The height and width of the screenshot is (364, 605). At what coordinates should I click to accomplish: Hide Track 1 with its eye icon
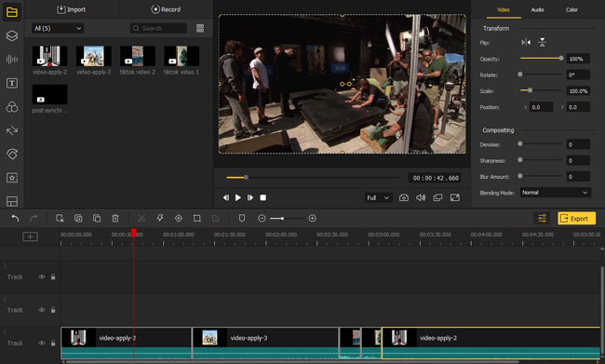(x=42, y=344)
